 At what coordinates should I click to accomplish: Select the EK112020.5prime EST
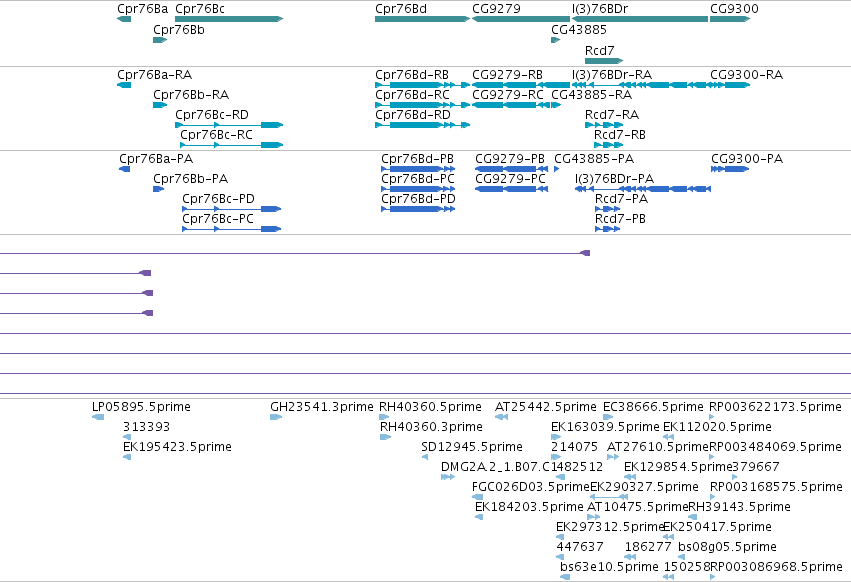[x=668, y=437]
